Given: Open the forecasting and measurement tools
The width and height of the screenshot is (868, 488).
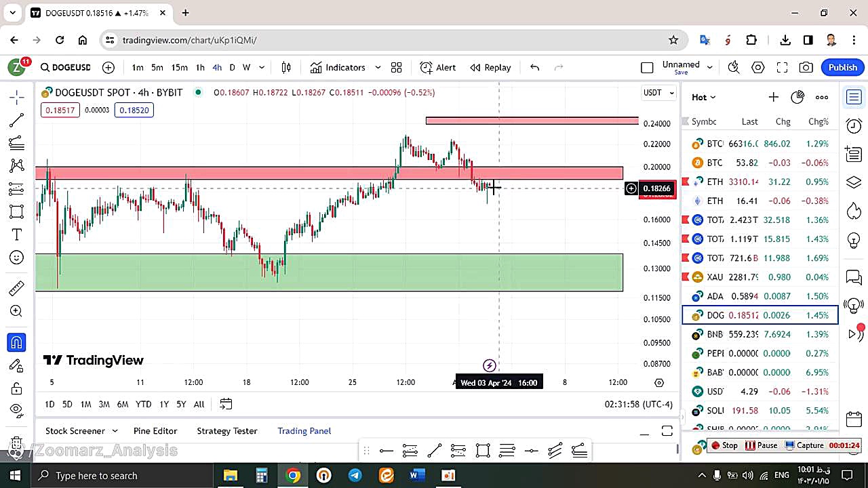Looking at the screenshot, I should [17, 189].
